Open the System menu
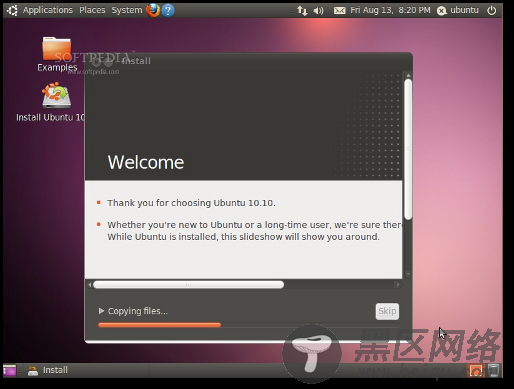 click(x=127, y=10)
